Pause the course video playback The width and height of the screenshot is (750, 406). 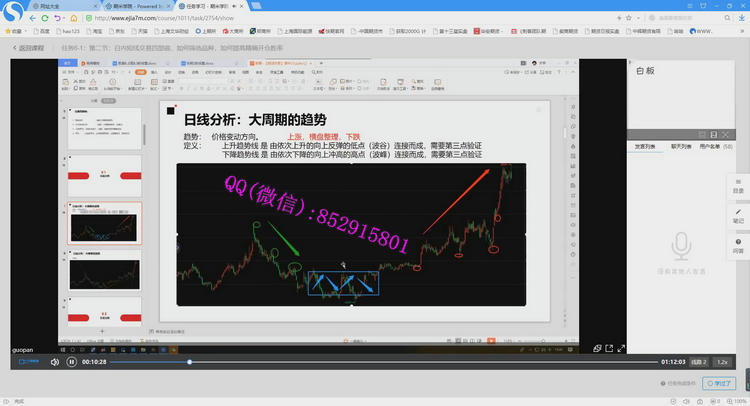click(x=70, y=361)
